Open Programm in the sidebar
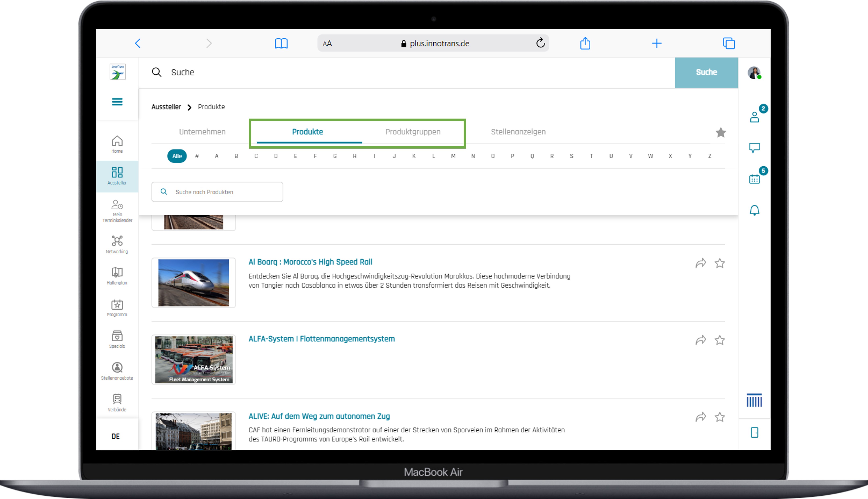The height and width of the screenshot is (499, 868). pos(117,308)
